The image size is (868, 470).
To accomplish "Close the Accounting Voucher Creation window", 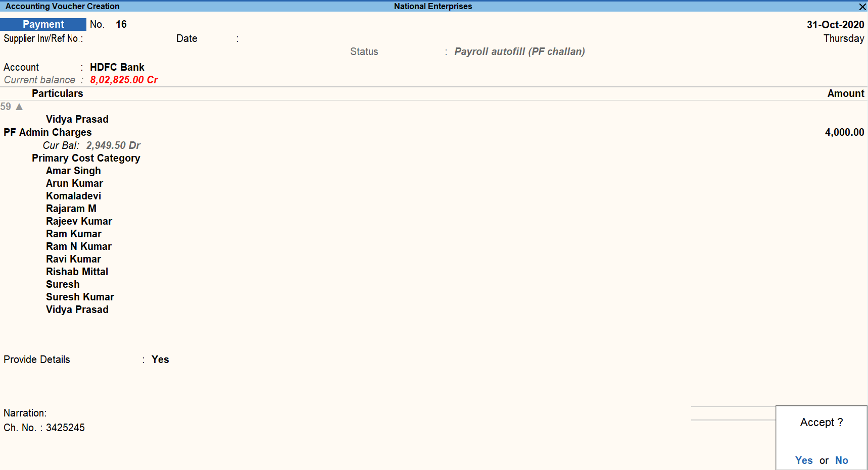I will [862, 7].
